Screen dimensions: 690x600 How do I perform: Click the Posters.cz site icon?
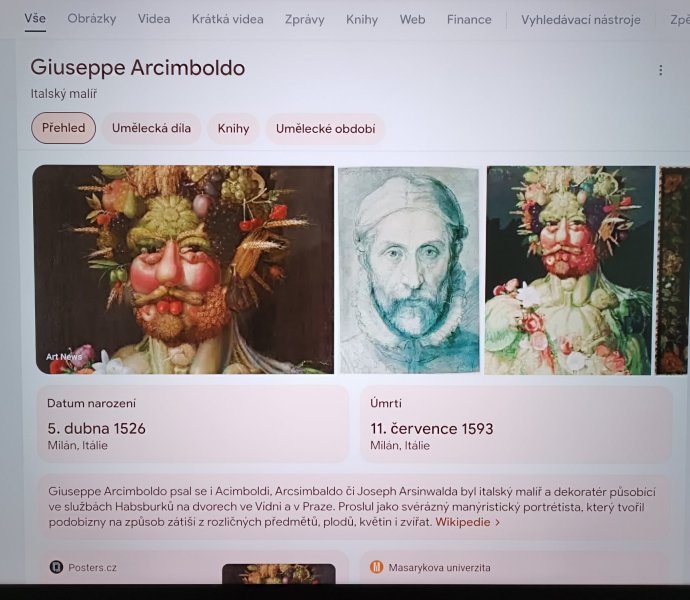click(56, 567)
